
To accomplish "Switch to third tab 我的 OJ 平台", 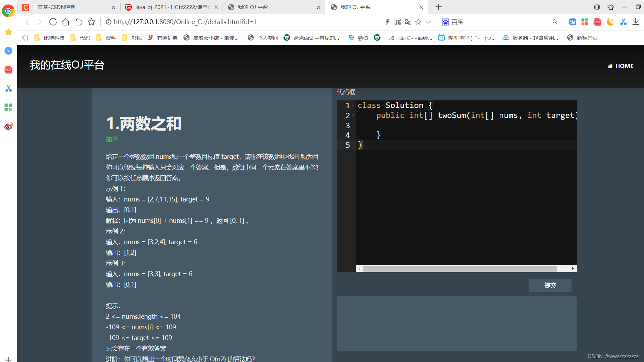I will click(274, 7).
